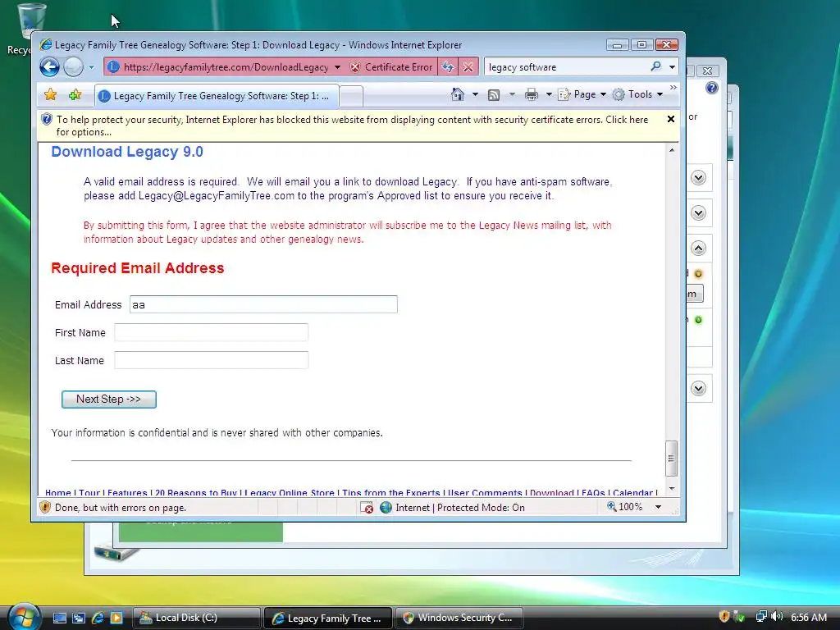Click the FAQs footer link

click(594, 492)
